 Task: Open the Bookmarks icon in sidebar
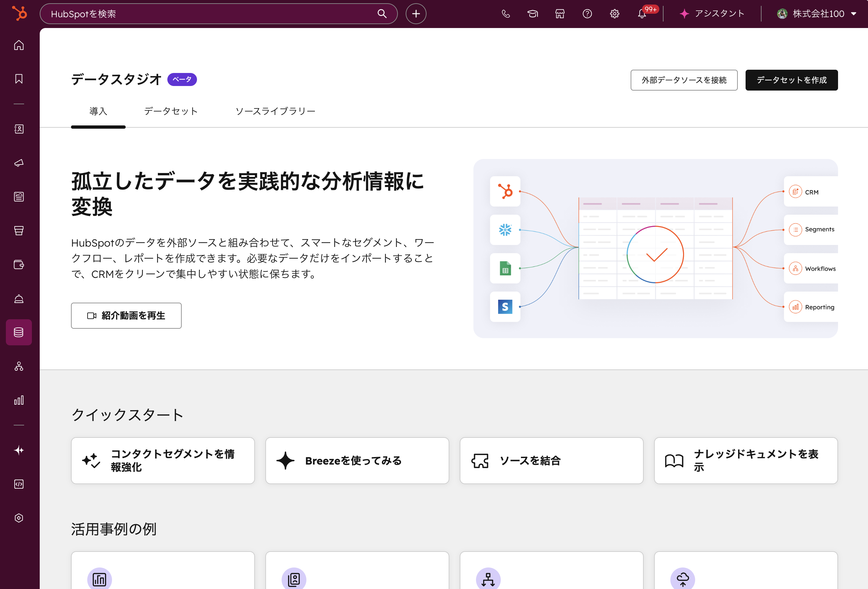(x=19, y=79)
